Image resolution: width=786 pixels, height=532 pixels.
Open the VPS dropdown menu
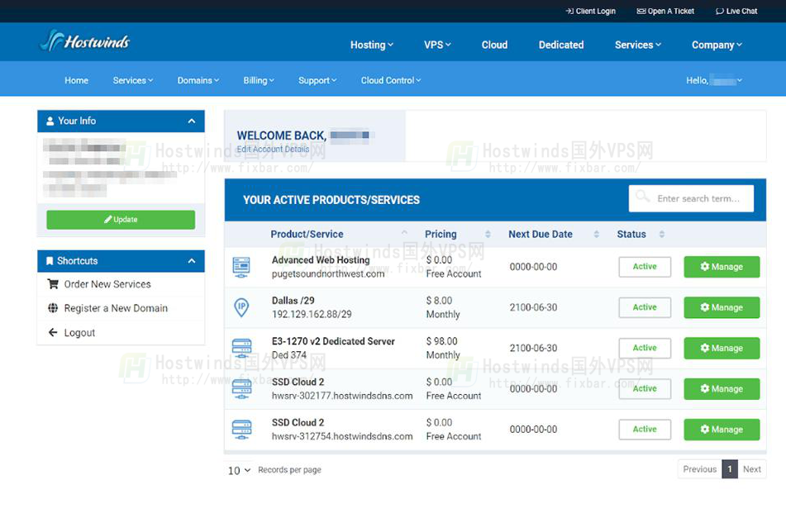tap(437, 45)
